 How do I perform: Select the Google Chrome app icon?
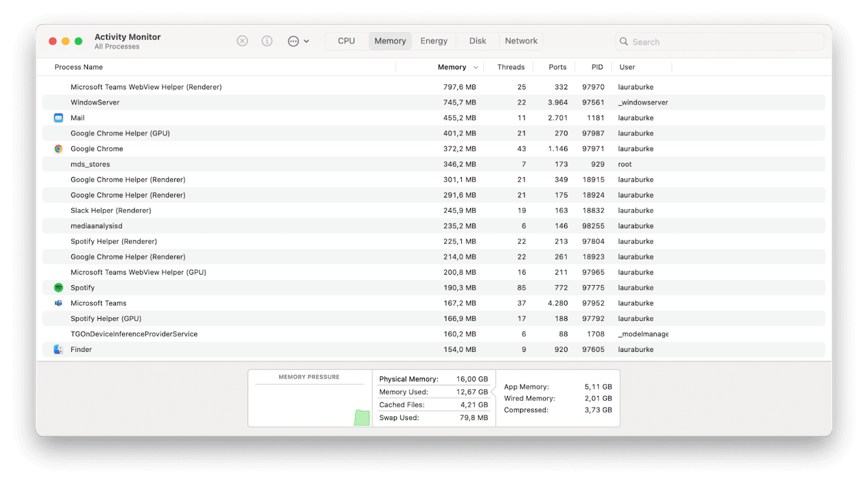pyautogui.click(x=58, y=148)
